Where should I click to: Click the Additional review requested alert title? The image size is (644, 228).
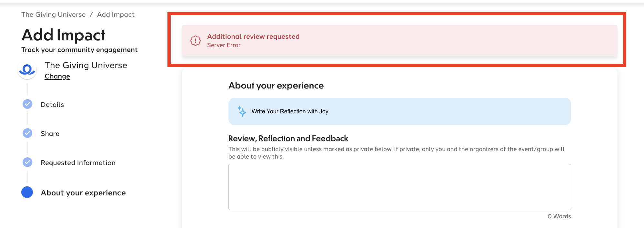click(253, 36)
